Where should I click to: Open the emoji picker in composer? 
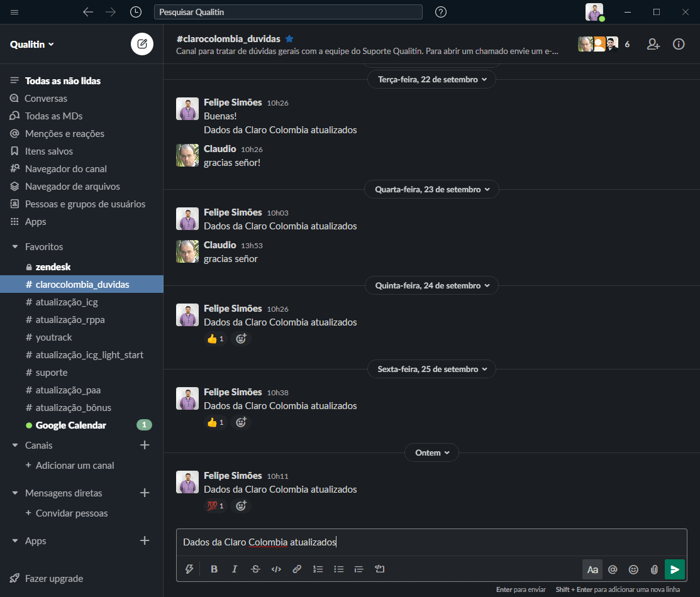[x=633, y=569]
